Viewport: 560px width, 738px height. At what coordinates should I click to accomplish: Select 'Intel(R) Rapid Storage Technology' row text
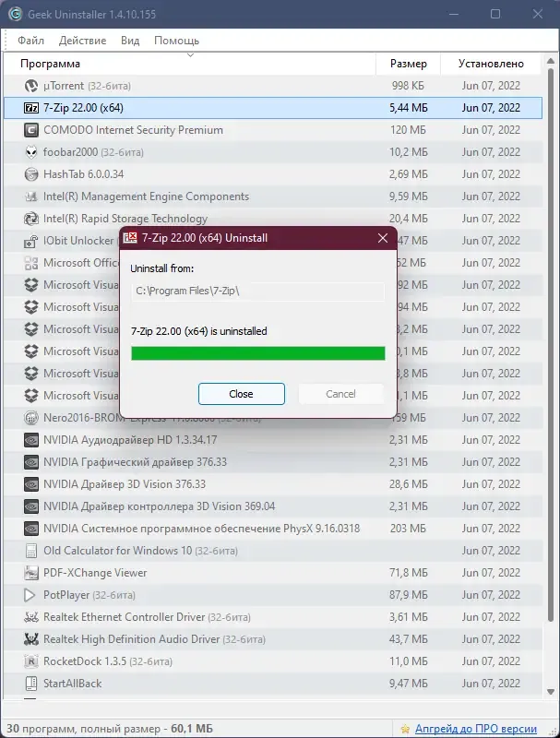coord(125,219)
